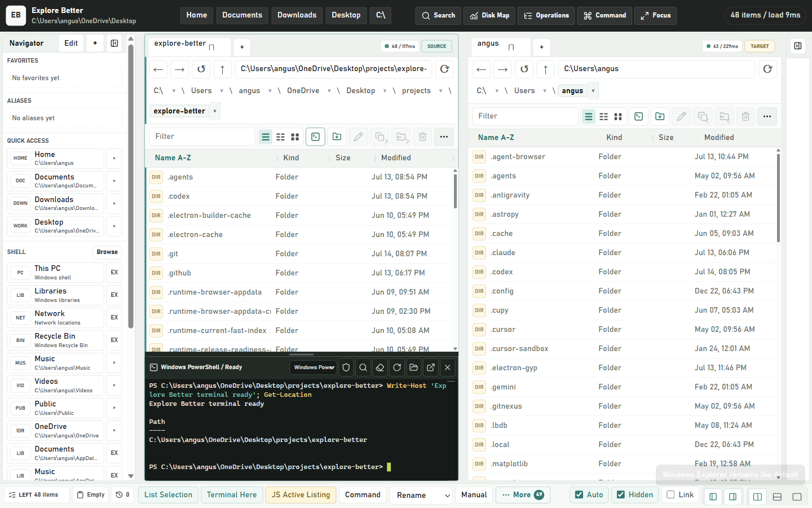
Task: Click the trash icon in right pane toolbar
Action: (x=745, y=116)
